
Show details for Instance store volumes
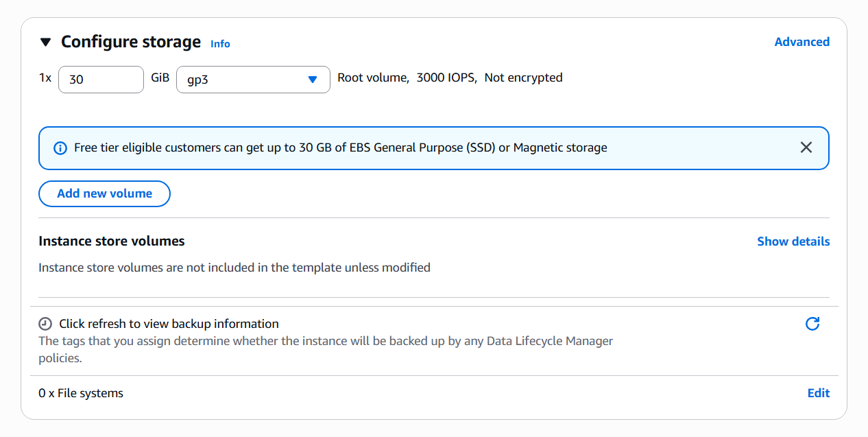click(x=793, y=241)
